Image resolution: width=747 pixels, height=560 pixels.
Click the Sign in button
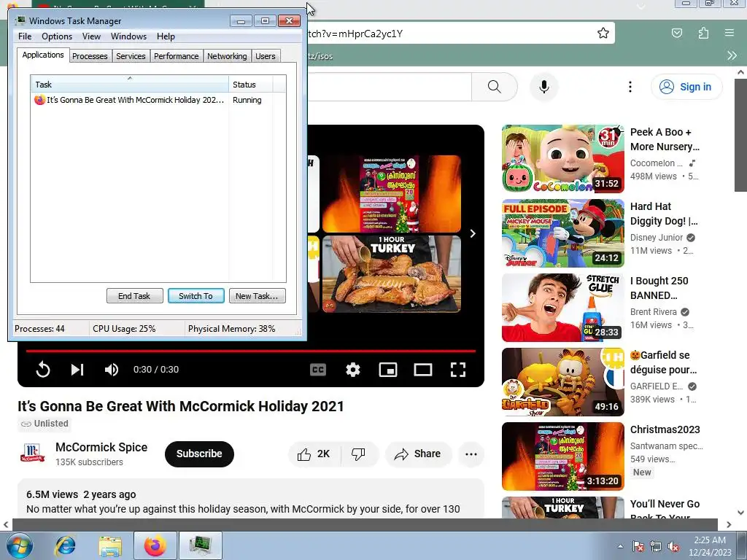686,87
